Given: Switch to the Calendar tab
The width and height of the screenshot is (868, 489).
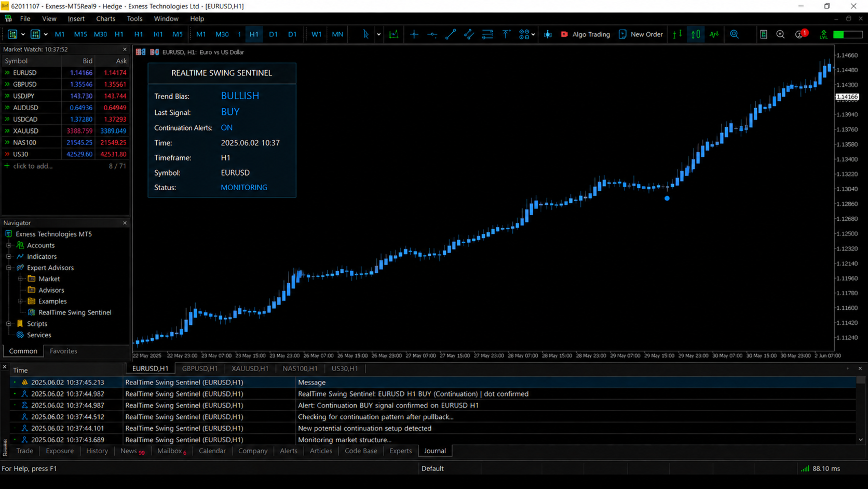Looking at the screenshot, I should [212, 451].
